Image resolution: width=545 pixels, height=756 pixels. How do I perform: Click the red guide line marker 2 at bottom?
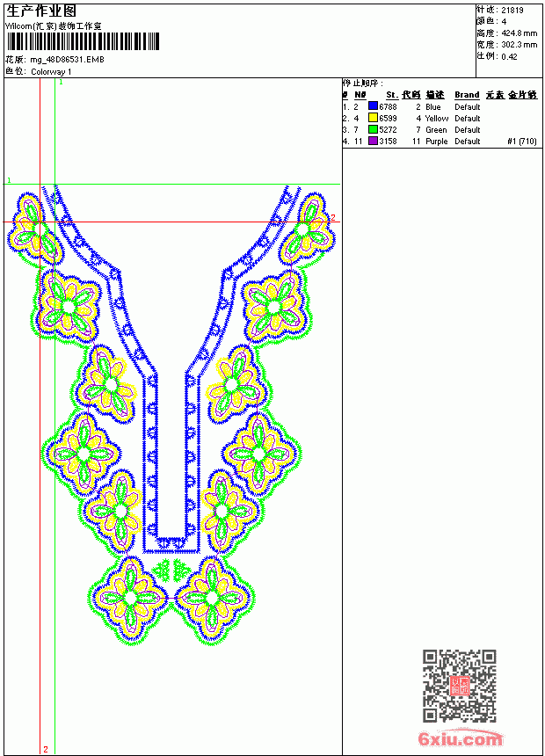coord(46,749)
